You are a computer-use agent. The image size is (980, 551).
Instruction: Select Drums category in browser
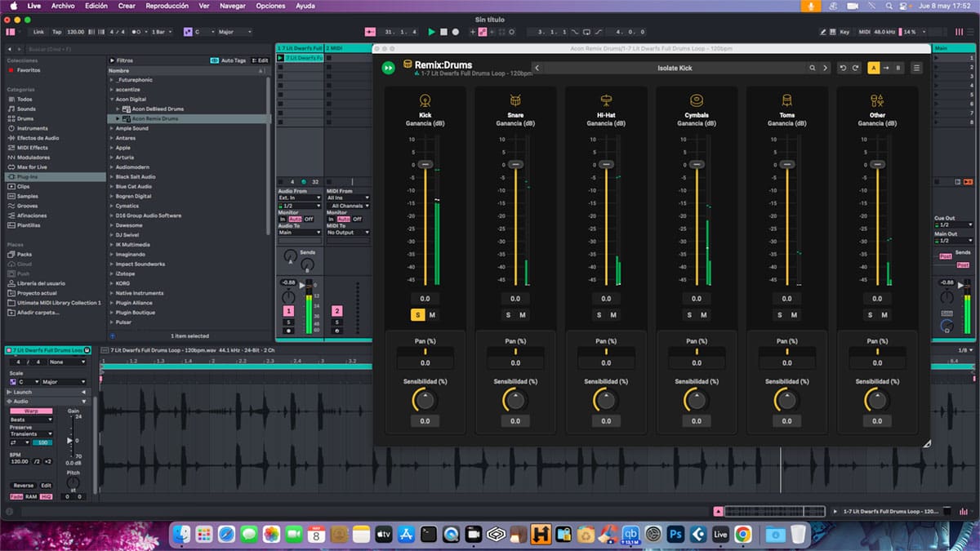[24, 118]
